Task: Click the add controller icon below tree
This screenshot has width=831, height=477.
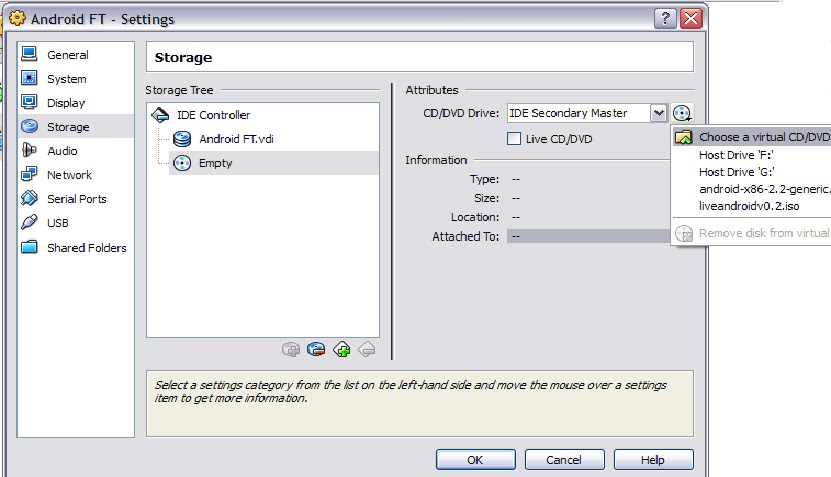Action: pos(291,349)
